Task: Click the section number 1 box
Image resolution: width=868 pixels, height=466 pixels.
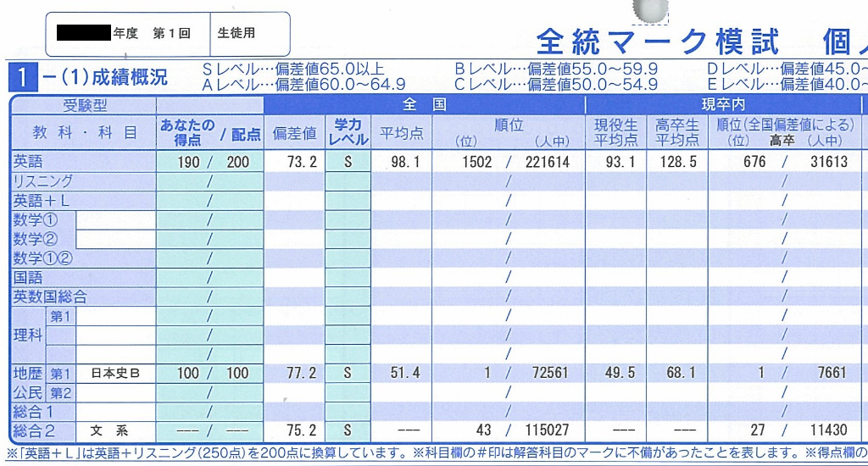Action: [x=23, y=77]
